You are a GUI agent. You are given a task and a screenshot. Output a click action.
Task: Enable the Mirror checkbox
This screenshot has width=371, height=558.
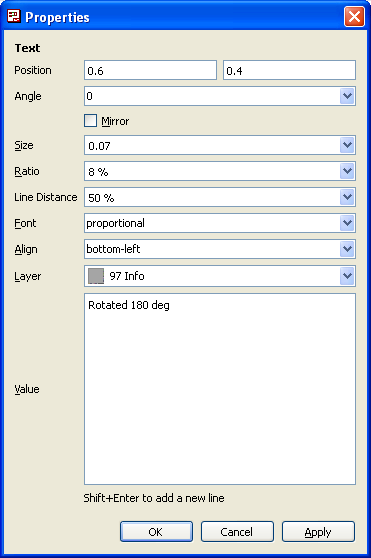tap(90, 121)
